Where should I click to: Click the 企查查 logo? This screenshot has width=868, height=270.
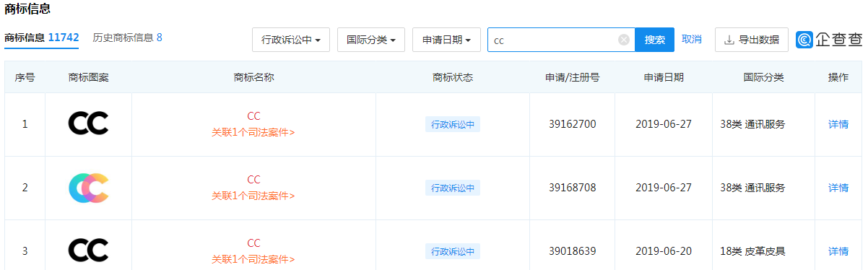830,40
